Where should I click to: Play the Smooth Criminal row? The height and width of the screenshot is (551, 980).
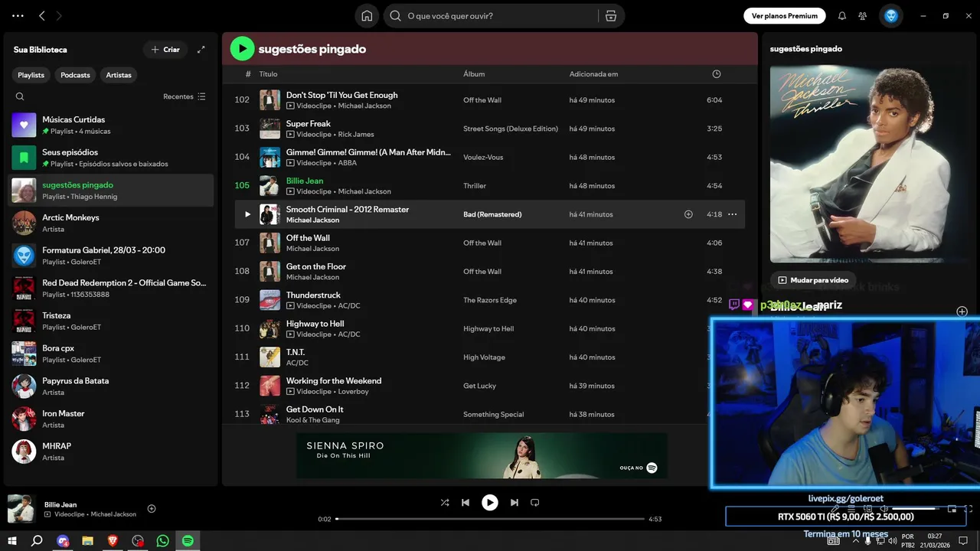[x=247, y=214]
